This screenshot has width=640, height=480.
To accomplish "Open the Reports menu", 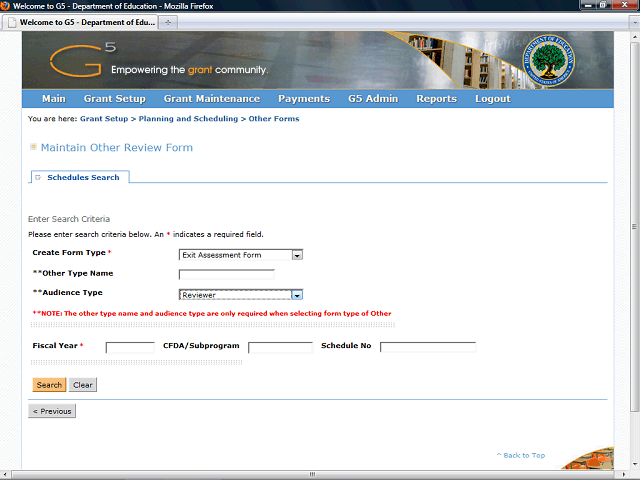I will tap(436, 99).
